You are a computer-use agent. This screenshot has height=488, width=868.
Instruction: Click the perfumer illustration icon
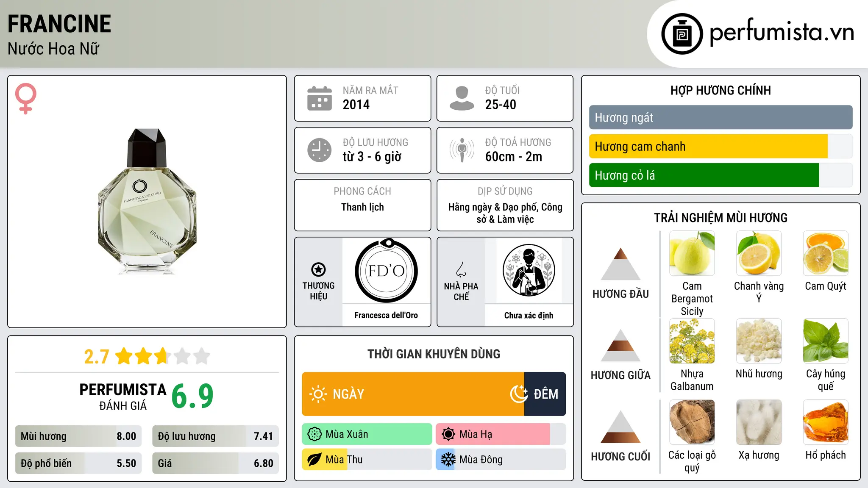tap(529, 270)
